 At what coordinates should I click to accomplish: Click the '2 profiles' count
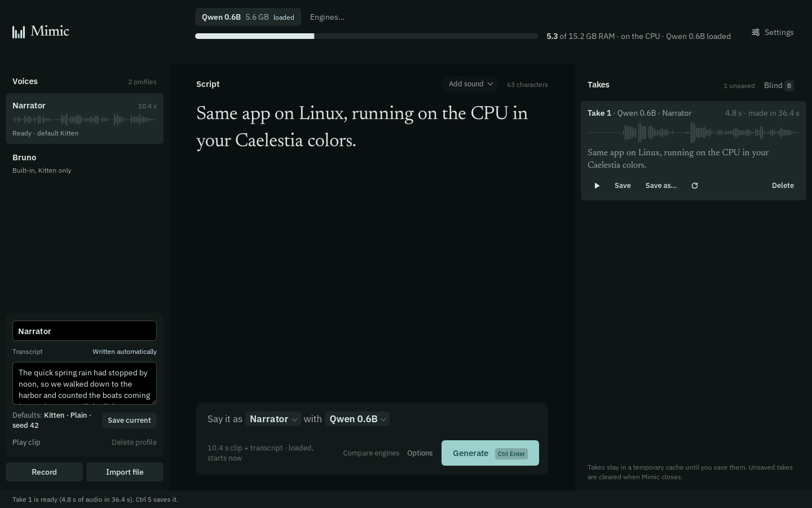[x=142, y=82]
